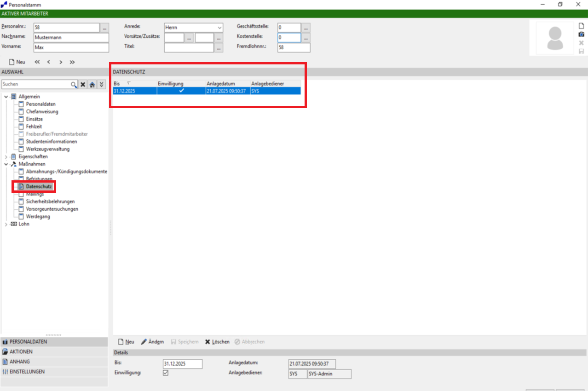Expand the Eigenschaften tree node

pos(6,157)
